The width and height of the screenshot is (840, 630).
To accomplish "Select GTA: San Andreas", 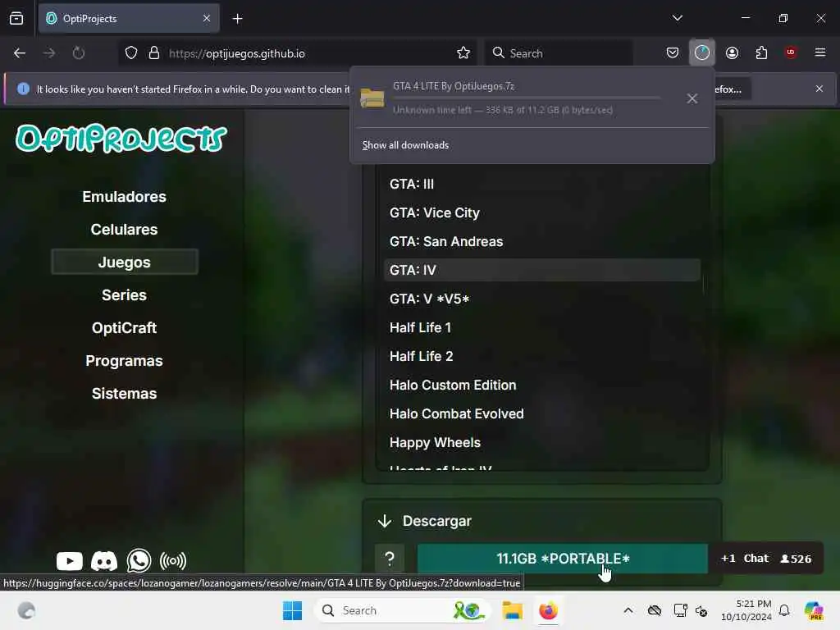I will (542, 241).
